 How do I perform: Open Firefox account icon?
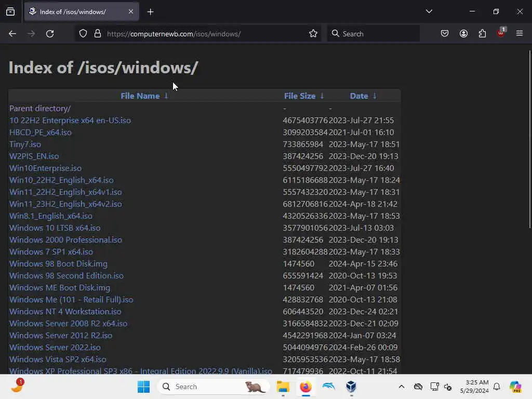(x=463, y=34)
